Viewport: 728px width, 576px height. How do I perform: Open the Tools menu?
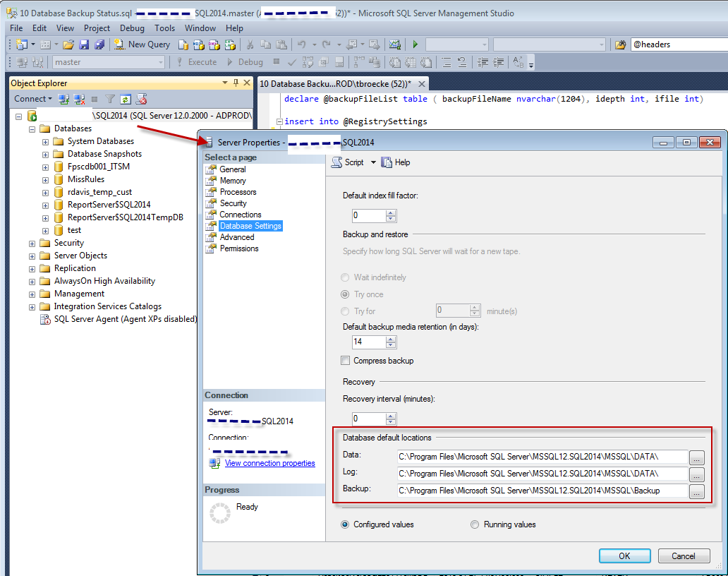pos(164,28)
